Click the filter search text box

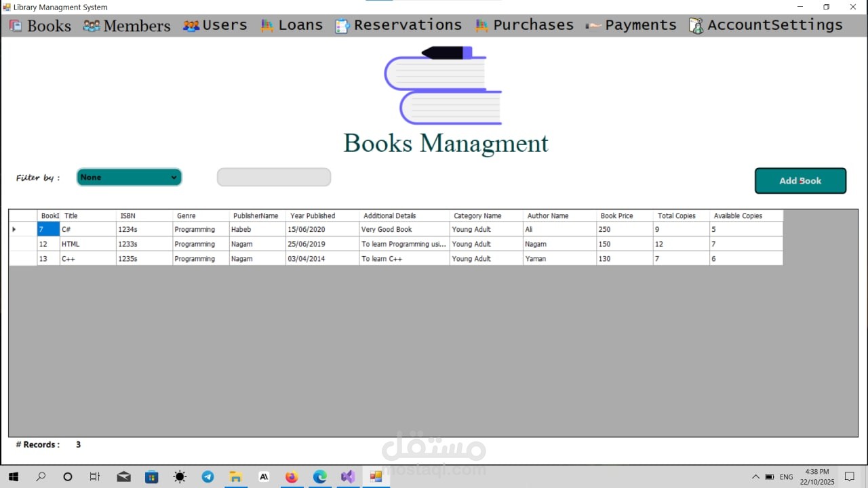274,177
